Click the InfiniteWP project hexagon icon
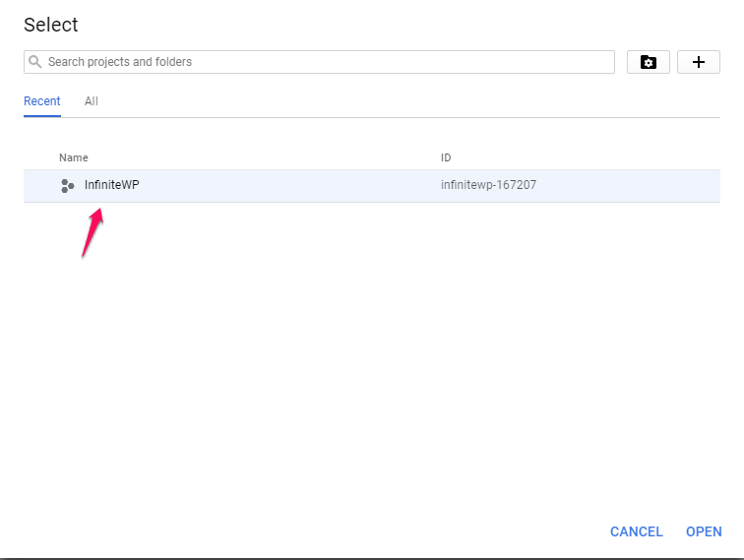The image size is (744, 560). point(67,186)
